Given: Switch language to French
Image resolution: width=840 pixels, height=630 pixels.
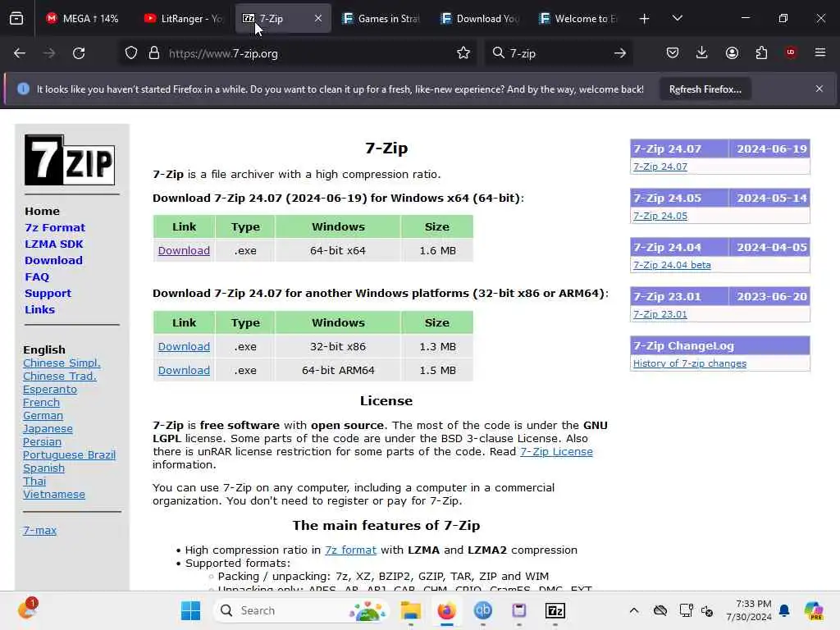Looking at the screenshot, I should pyautogui.click(x=41, y=403).
